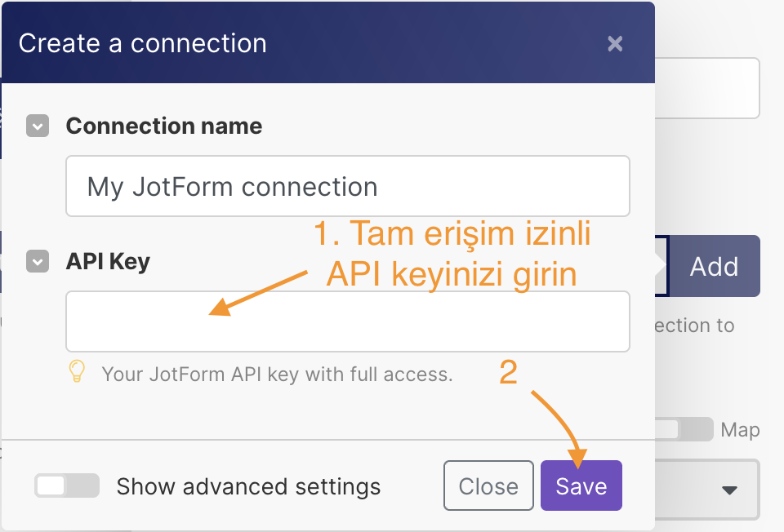Save the new JotForm connection
784x532 pixels.
click(581, 486)
